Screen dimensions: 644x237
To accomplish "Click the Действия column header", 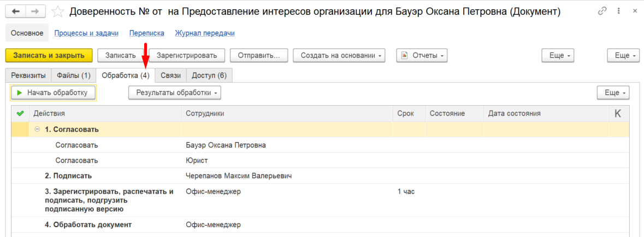I will (x=105, y=113).
